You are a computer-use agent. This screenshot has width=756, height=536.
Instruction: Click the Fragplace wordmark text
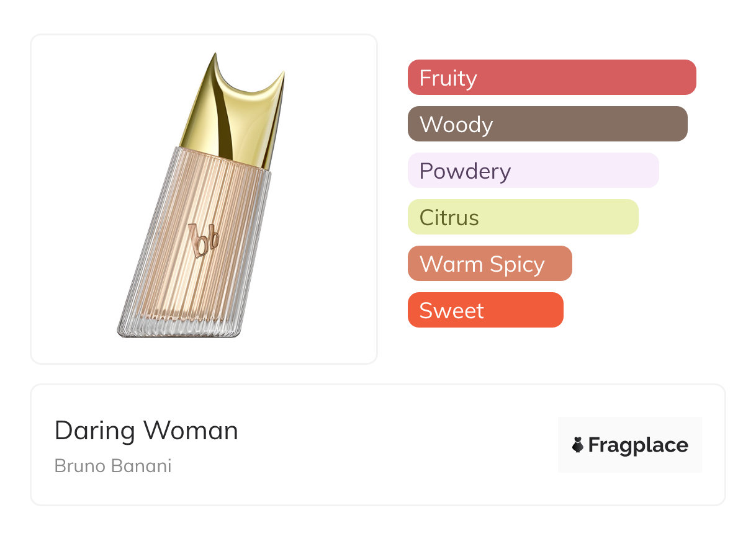(x=638, y=445)
